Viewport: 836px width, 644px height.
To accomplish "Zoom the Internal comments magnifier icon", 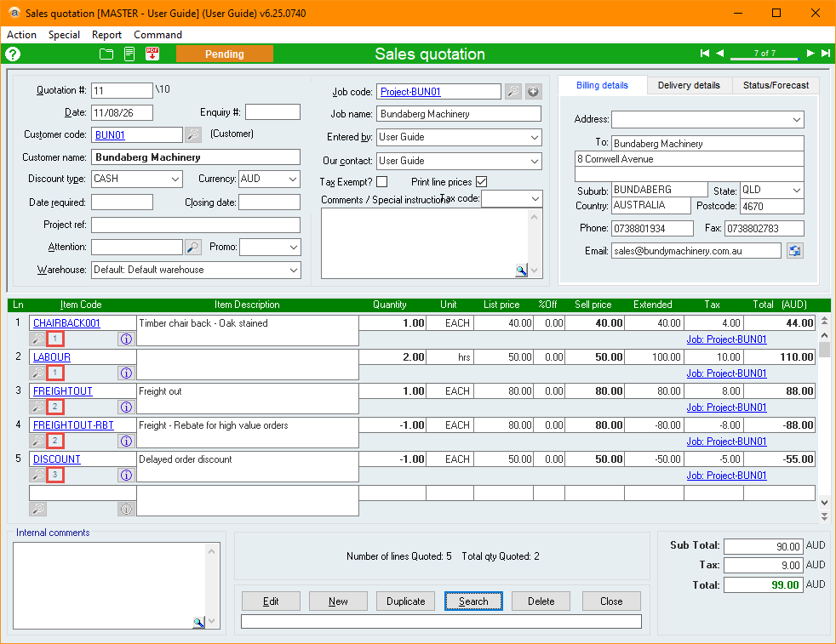I will pyautogui.click(x=198, y=622).
